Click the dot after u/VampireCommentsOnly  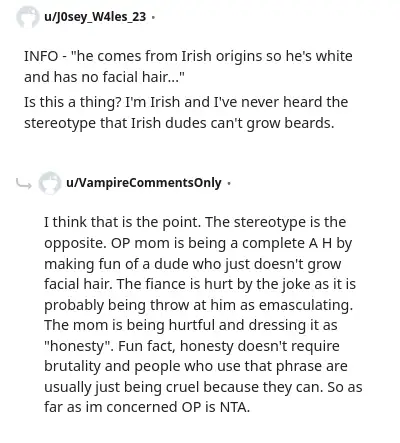point(229,183)
